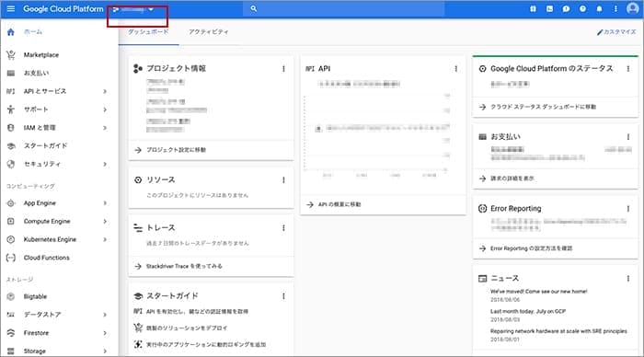644x357 pixels.
Task: Open the Google Cloud Platform のステータス card menu
Action: coord(628,69)
